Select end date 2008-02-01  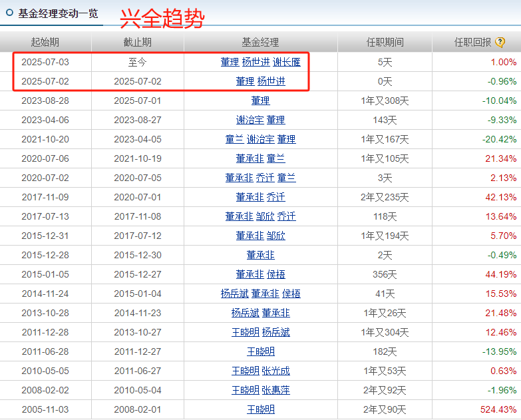138,409
